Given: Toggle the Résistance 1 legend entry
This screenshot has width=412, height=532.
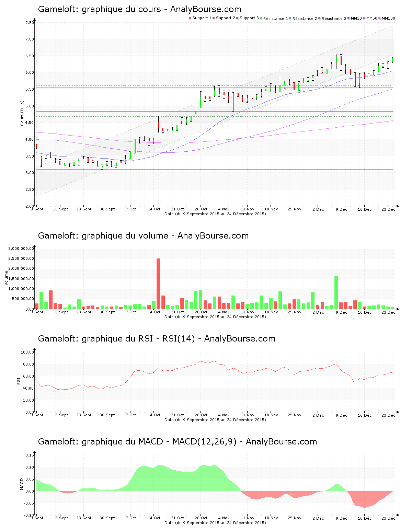Looking at the screenshot, I should 274,18.
